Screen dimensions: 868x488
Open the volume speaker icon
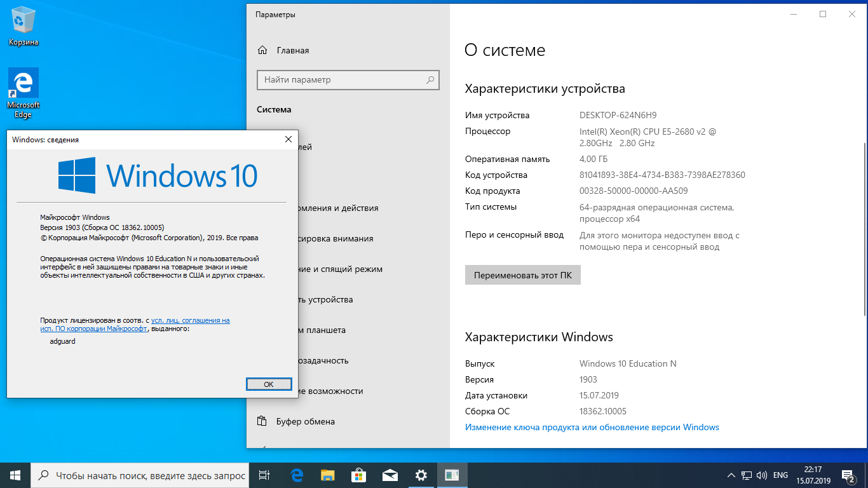763,475
